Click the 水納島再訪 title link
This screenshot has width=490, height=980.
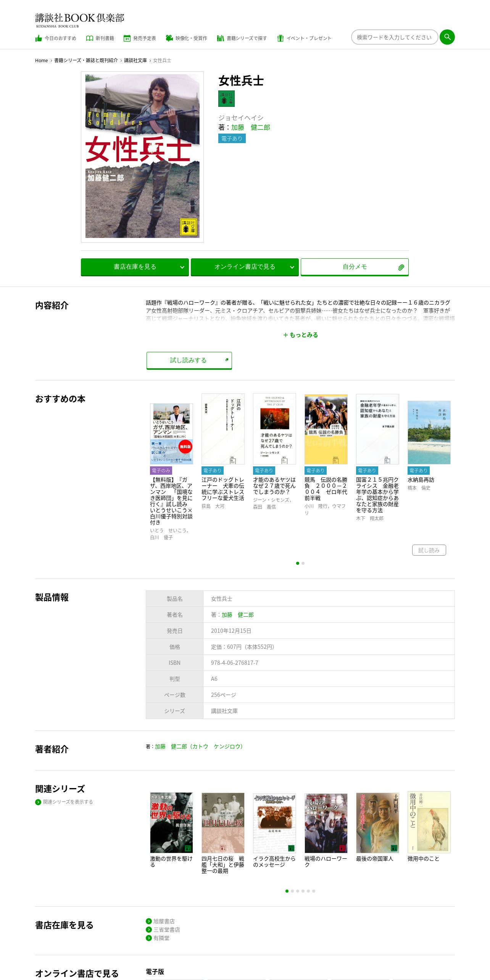coord(421,480)
